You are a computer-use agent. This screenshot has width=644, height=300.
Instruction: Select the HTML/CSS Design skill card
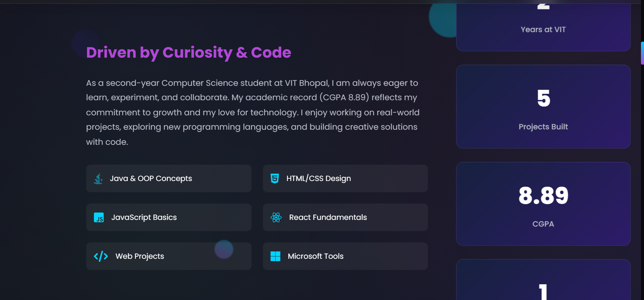pos(345,178)
